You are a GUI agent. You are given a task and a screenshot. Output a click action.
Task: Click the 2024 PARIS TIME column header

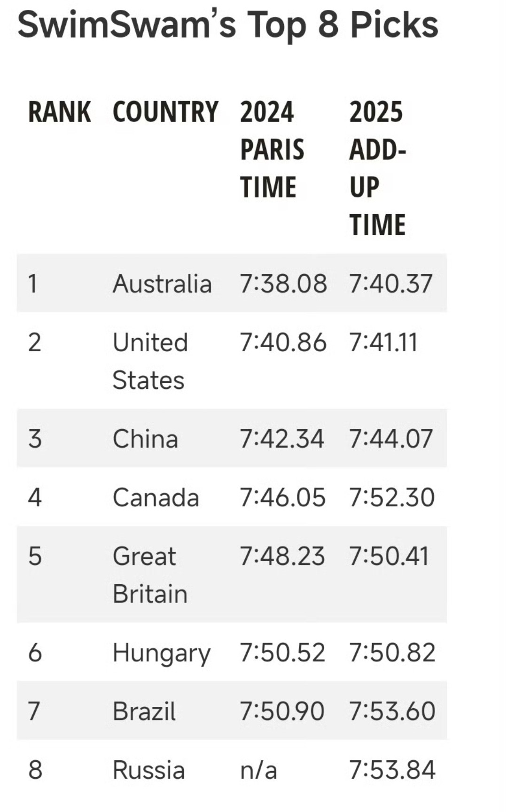272,149
